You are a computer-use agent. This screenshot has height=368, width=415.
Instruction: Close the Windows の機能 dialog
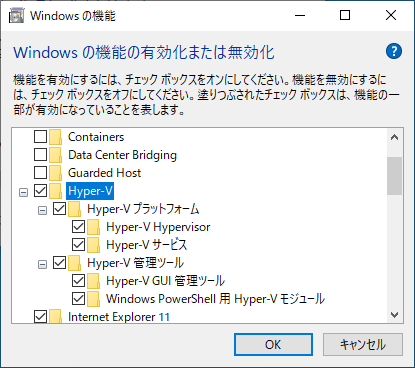(391, 15)
